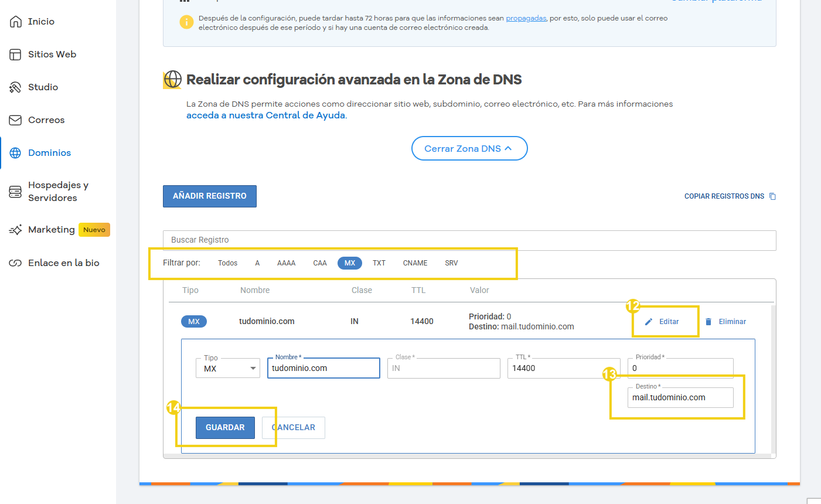Click the copy icon beside Copiar Registros DNS

pos(772,196)
